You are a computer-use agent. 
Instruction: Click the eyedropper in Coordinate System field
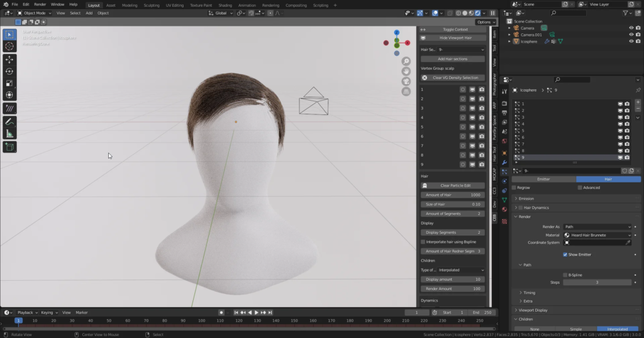627,243
